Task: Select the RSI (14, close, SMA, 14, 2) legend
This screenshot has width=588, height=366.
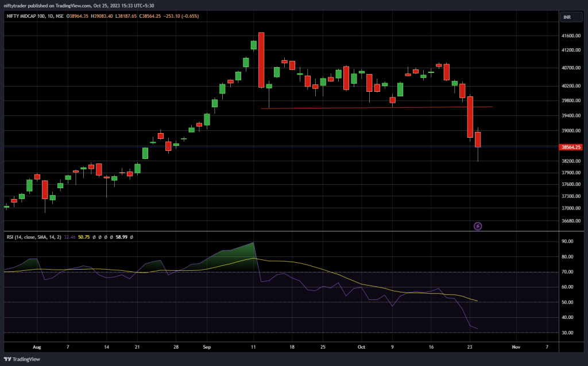Action: point(34,237)
